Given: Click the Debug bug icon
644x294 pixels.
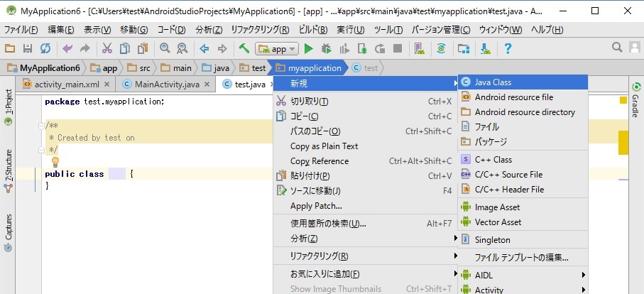Looking at the screenshot, I should coord(327,49).
